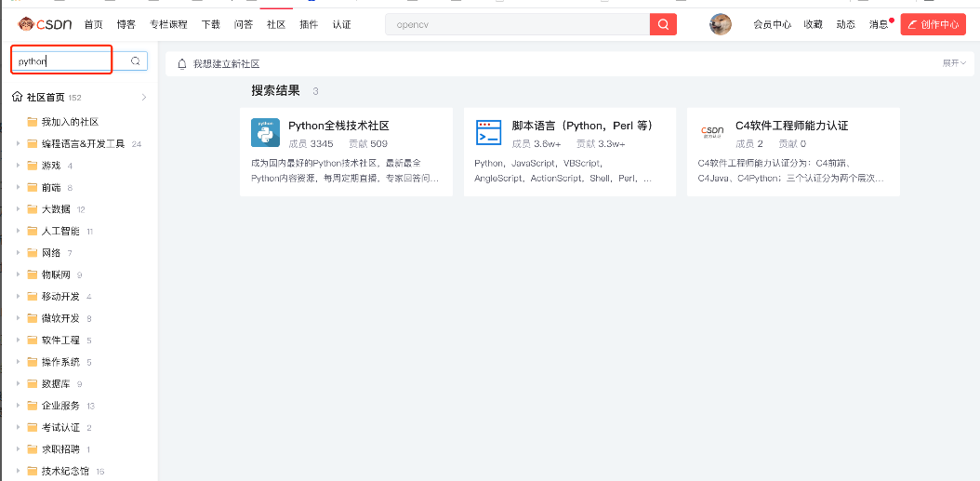Click the chevron right of 社区首页
The width and height of the screenshot is (980, 481).
coord(144,97)
